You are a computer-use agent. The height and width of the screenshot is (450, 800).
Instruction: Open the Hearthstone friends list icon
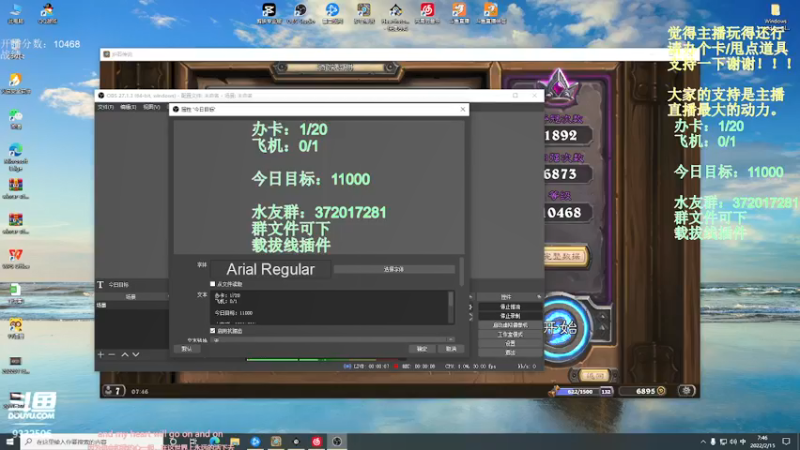pyautogui.click(x=113, y=391)
